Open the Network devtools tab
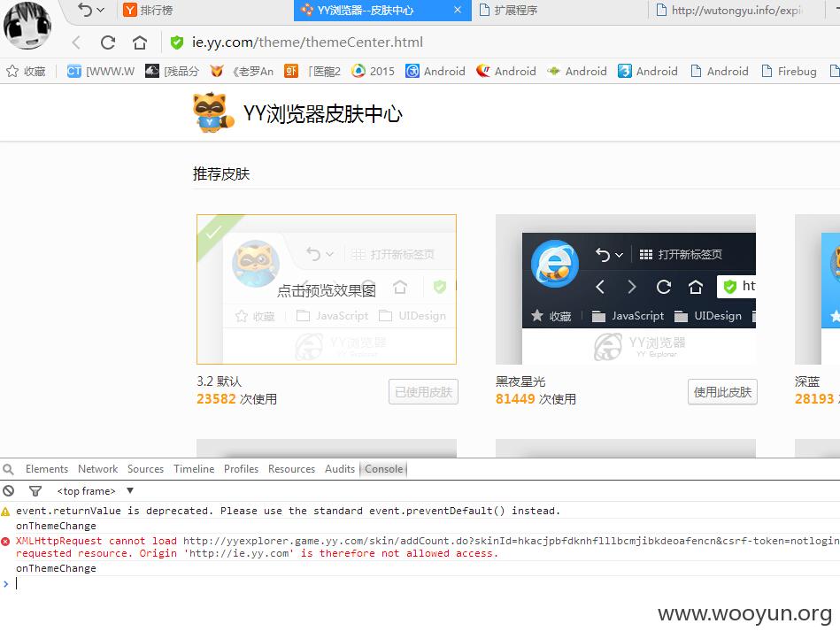The image size is (840, 639). coord(97,469)
